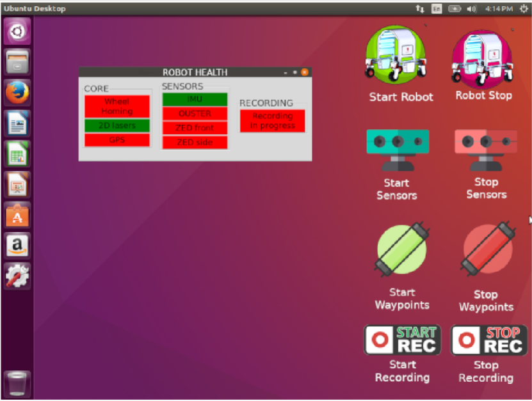Open the battery indicator menu
The image size is (532, 401).
coord(455,9)
